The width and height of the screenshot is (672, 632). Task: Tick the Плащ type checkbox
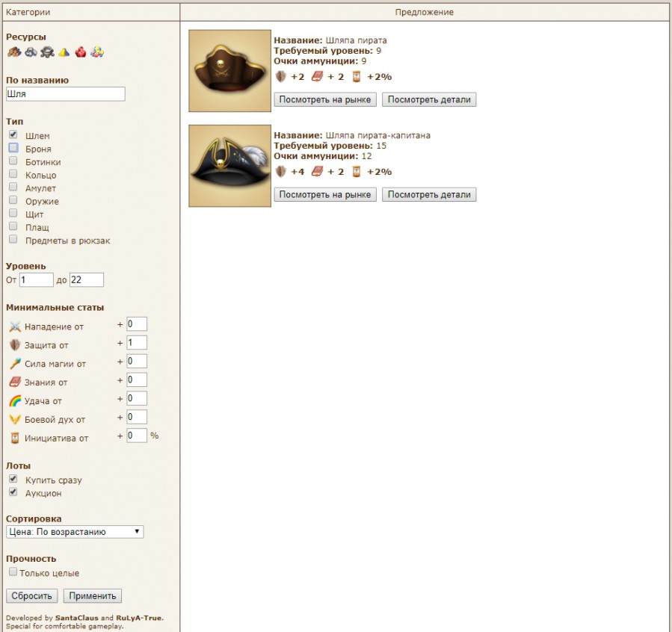pyautogui.click(x=13, y=226)
